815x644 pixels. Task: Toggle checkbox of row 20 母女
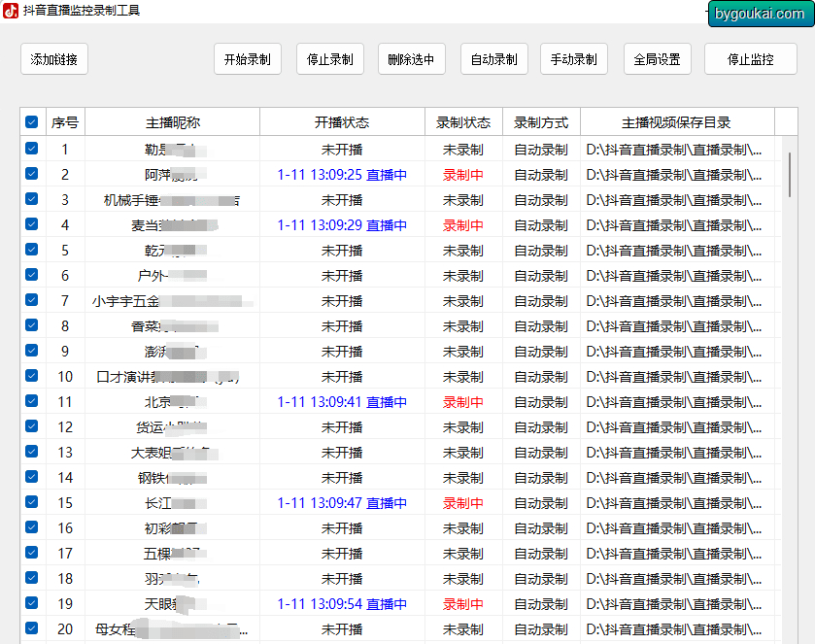(x=32, y=627)
